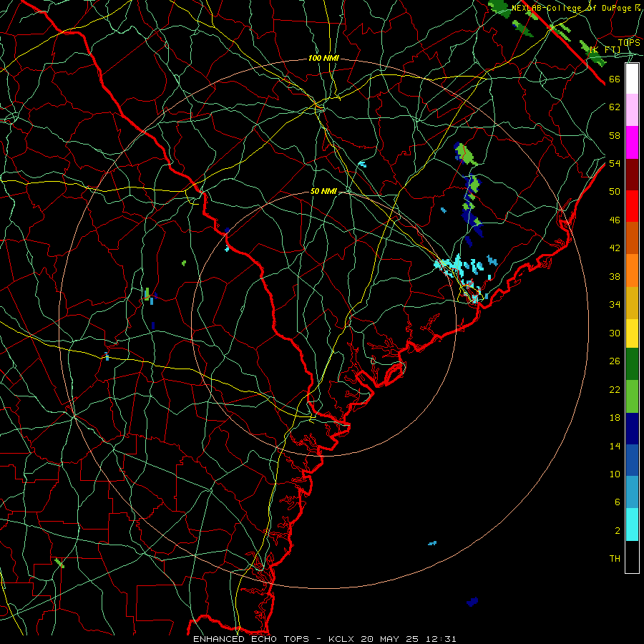Viewport: 644px width, 644px height.
Task: Click the navy echo over the ocean outside the 100 NMI ring
Action: pyautogui.click(x=472, y=602)
